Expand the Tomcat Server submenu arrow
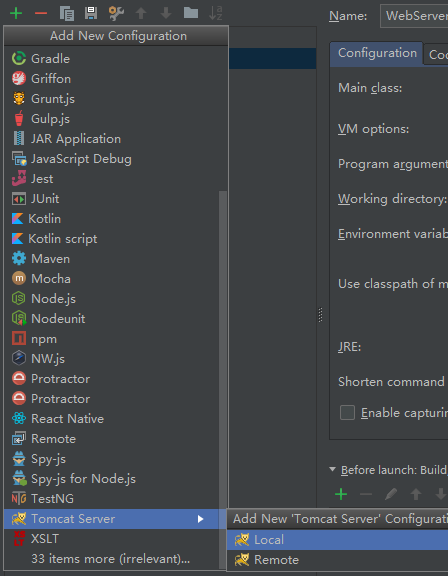The height and width of the screenshot is (576, 448). pyautogui.click(x=200, y=519)
